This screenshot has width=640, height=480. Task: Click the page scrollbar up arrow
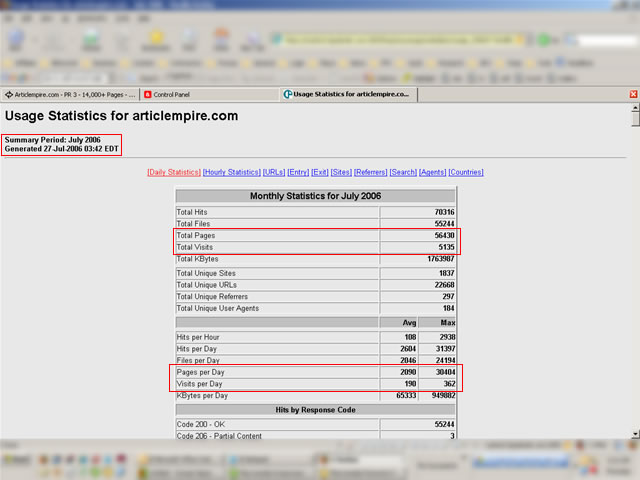click(x=634, y=108)
